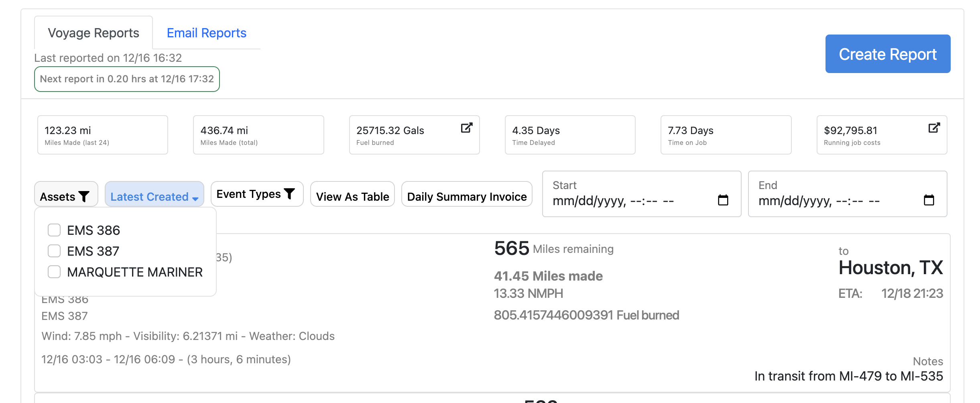
Task: Click the Assets filter funnel icon
Action: click(x=84, y=197)
